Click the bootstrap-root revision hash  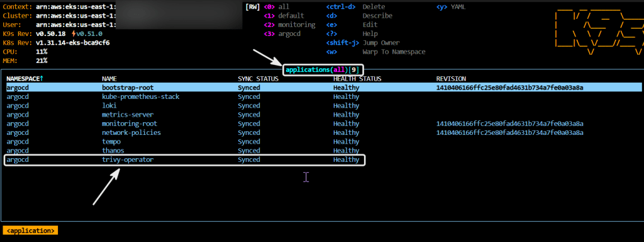click(x=509, y=88)
